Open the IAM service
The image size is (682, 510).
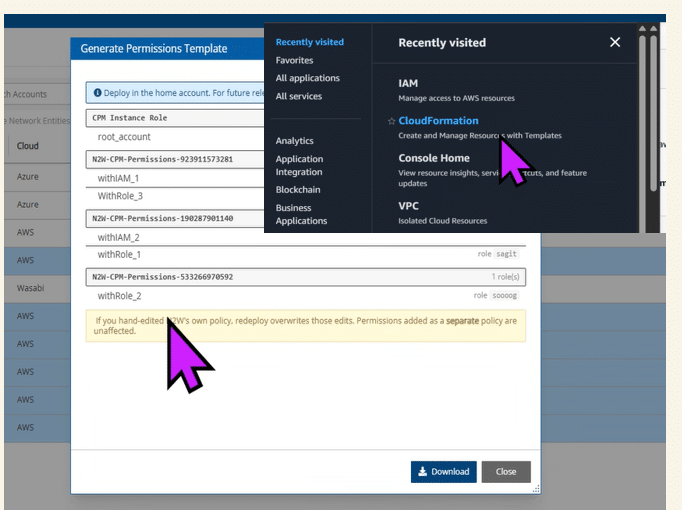tap(408, 83)
